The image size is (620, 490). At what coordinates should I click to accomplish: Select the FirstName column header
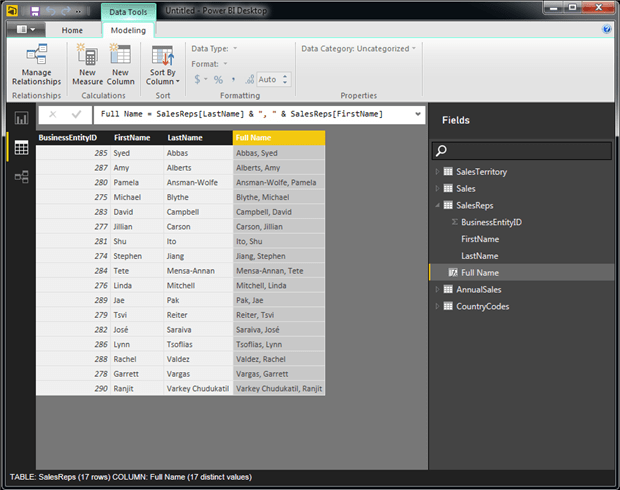[x=137, y=138]
